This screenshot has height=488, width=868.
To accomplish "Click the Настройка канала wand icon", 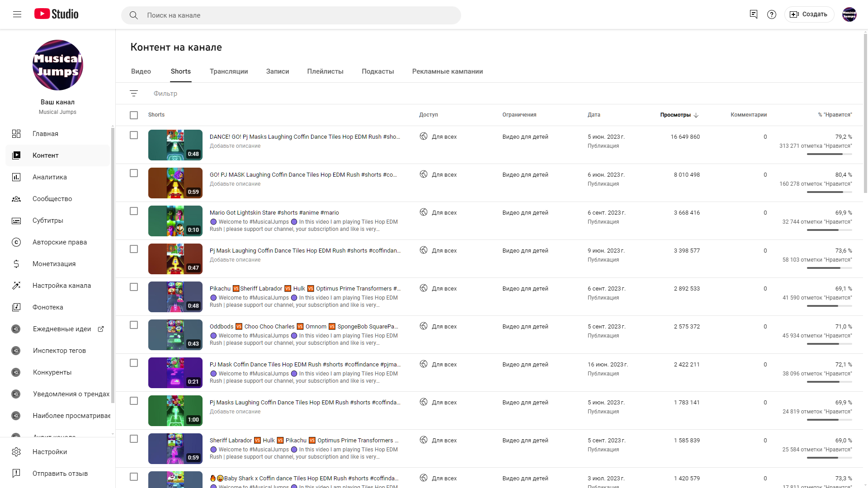I will [16, 286].
